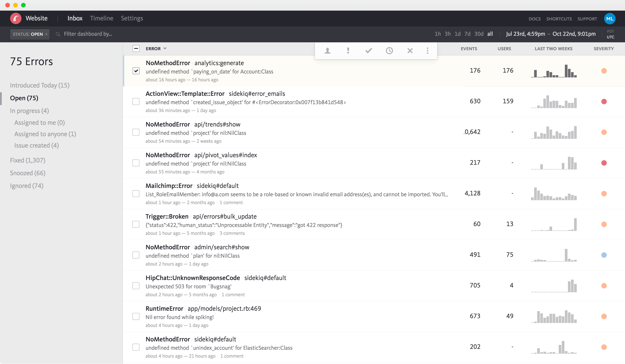Open the date range picker
The height and width of the screenshot is (364, 625).
point(551,34)
